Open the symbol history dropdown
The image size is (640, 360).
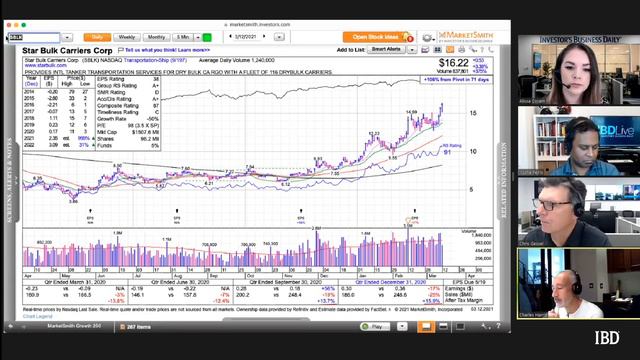[x=67, y=38]
